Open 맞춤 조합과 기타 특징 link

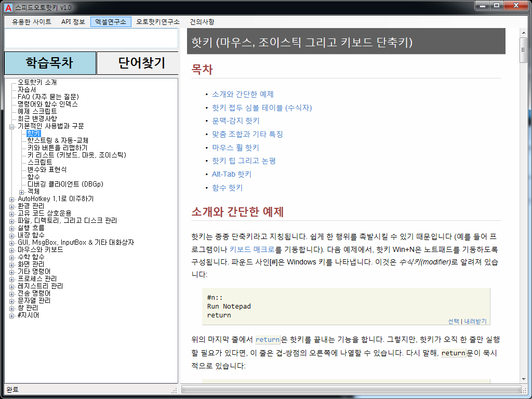(247, 135)
